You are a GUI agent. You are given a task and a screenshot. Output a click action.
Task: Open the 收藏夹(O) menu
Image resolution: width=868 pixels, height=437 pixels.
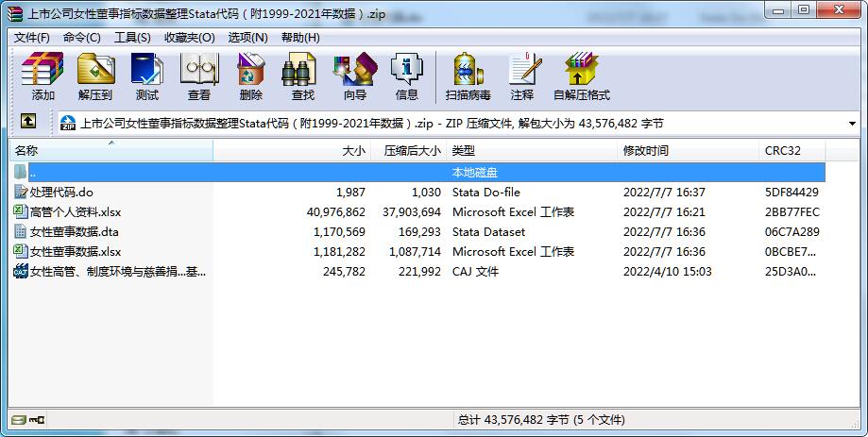(x=189, y=38)
